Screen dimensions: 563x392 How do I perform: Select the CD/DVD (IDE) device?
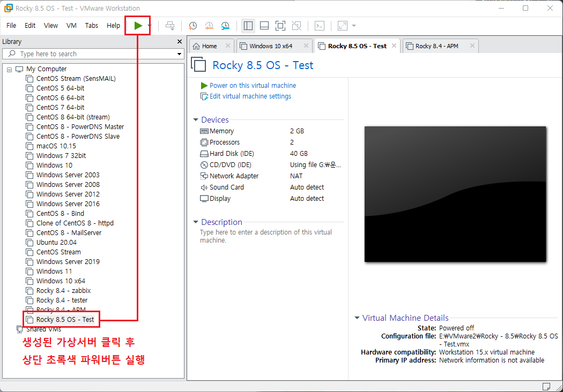click(x=270, y=165)
